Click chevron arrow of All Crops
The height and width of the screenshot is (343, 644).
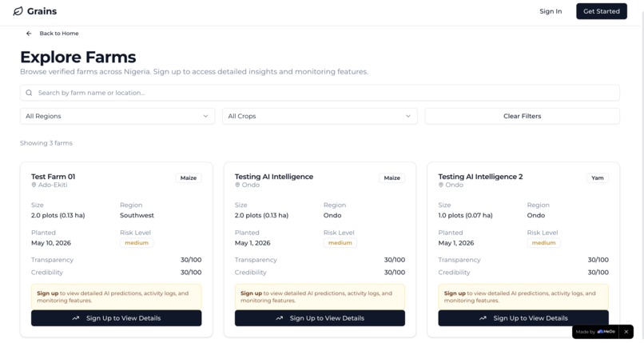407,116
